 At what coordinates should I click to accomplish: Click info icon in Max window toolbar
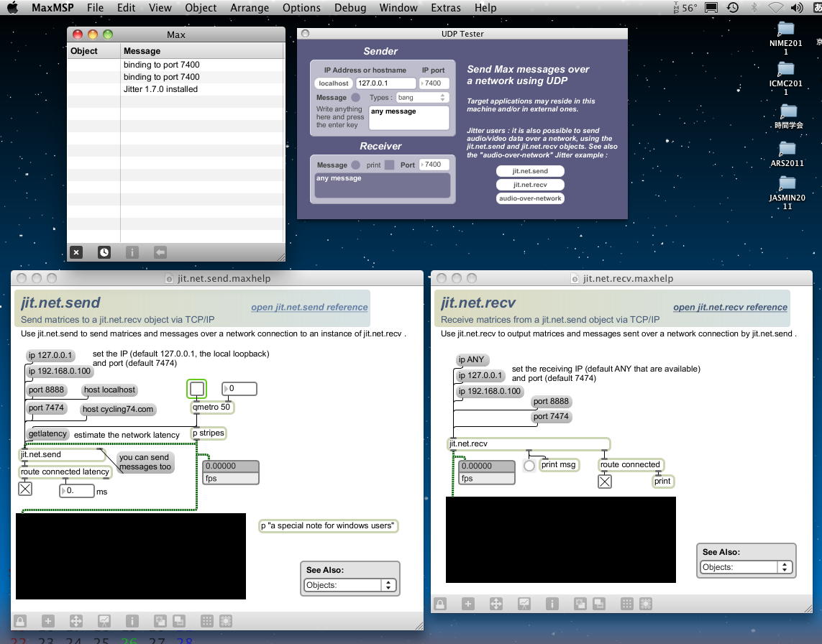[132, 252]
